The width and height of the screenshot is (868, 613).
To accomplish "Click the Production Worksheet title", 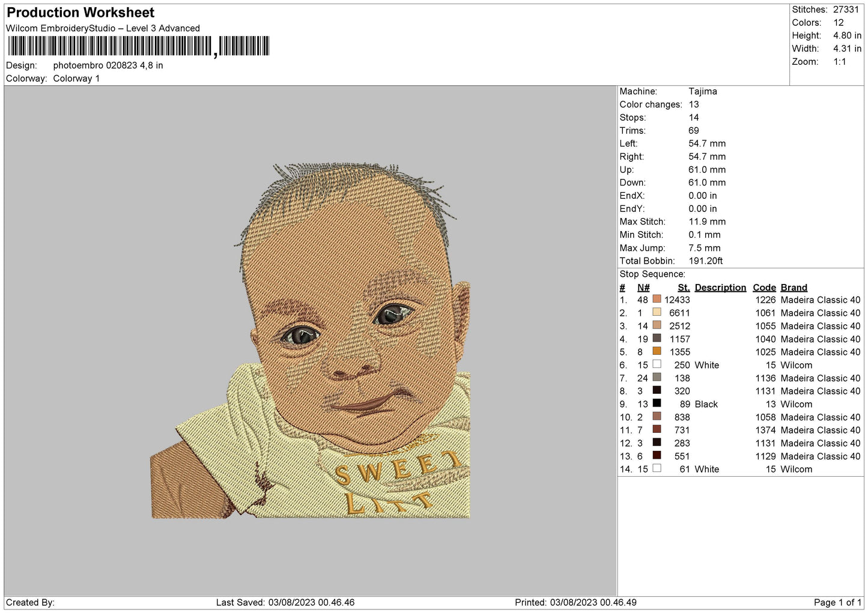I will (80, 13).
